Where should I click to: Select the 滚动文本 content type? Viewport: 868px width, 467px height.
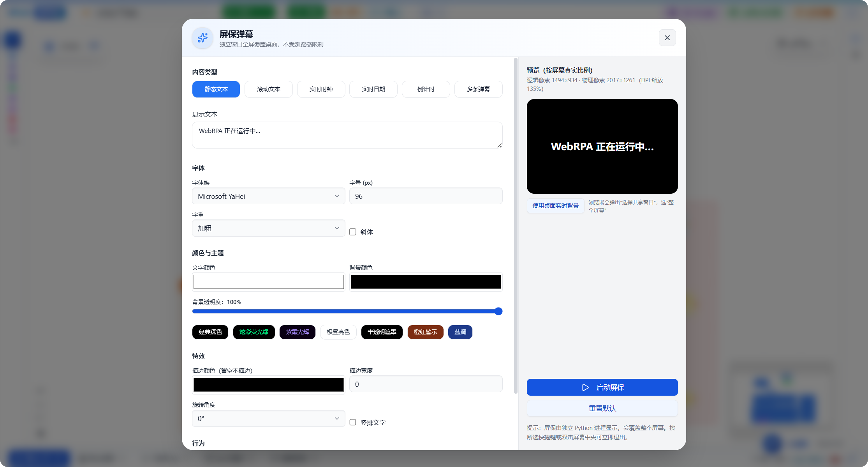(x=269, y=89)
